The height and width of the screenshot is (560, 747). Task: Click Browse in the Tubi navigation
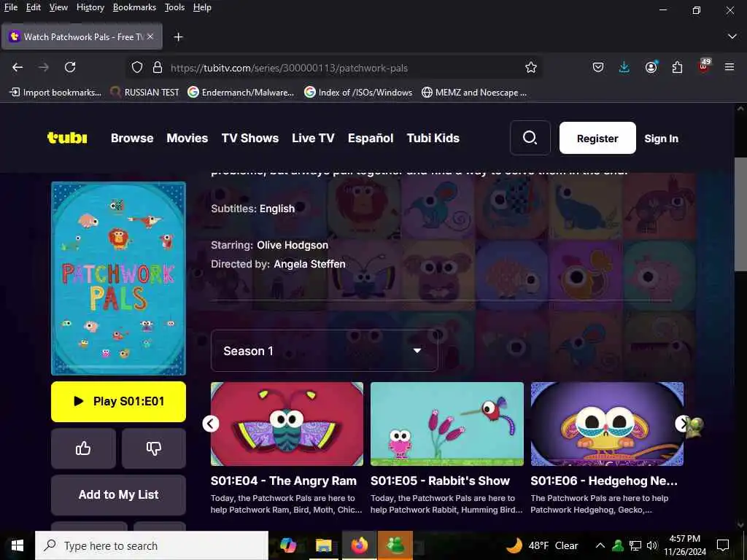(132, 138)
